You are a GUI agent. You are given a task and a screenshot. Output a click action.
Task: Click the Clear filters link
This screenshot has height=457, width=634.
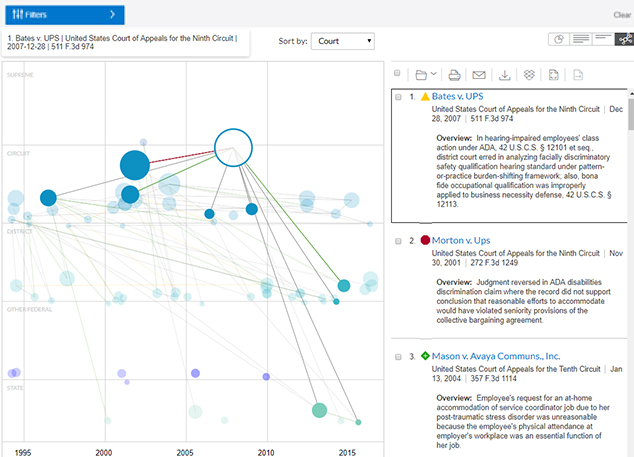(622, 15)
